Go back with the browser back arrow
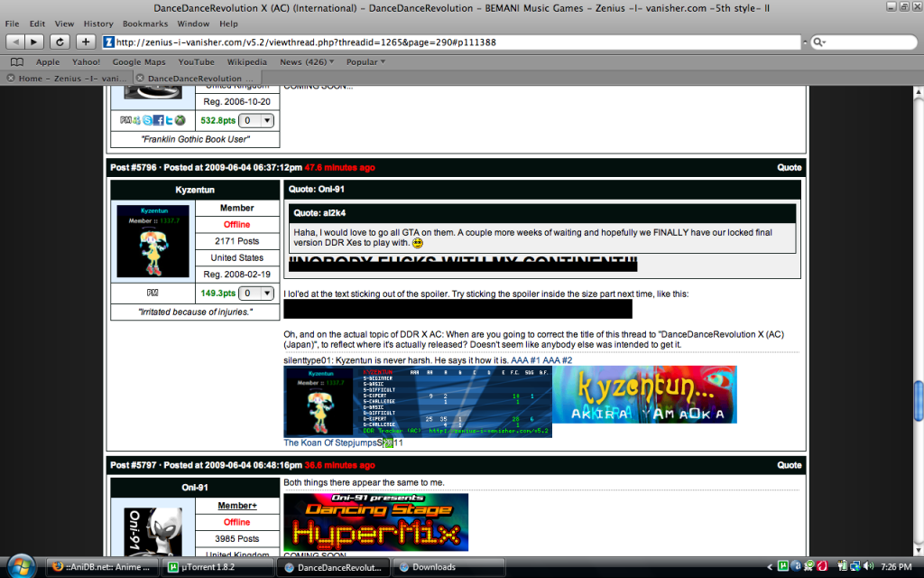 (x=15, y=42)
